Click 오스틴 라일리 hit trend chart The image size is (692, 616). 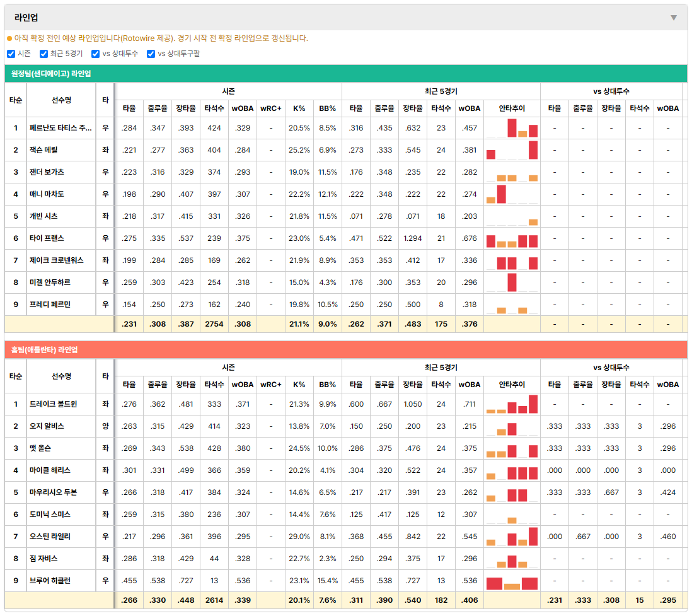[x=512, y=537]
